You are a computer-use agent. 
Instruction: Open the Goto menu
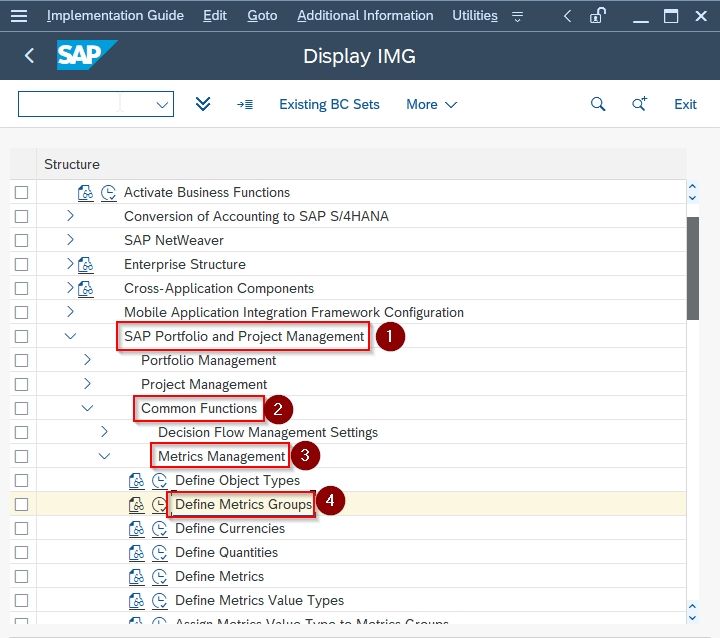click(x=262, y=16)
